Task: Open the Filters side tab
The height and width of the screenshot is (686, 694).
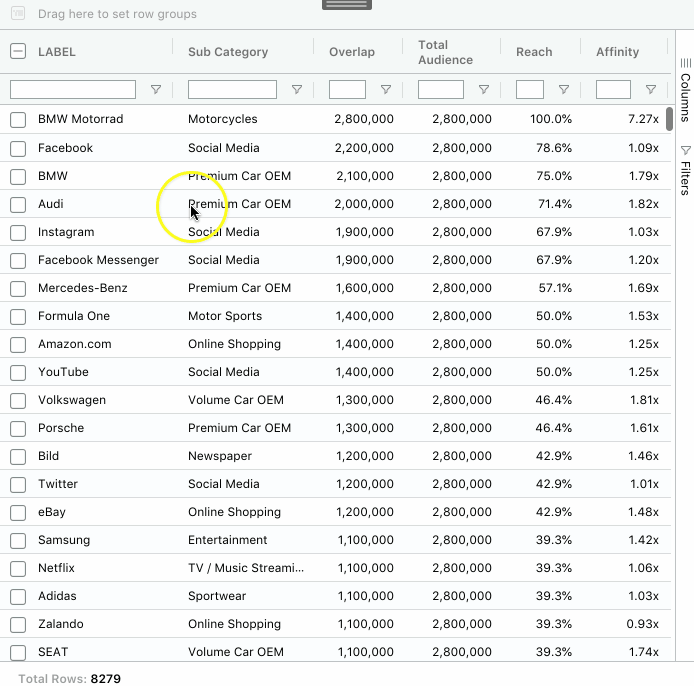Action: click(685, 170)
